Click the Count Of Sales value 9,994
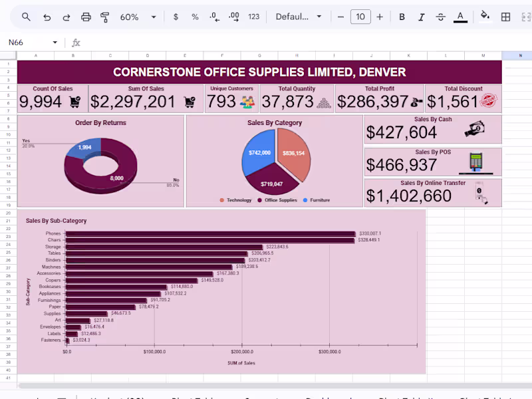 point(41,102)
